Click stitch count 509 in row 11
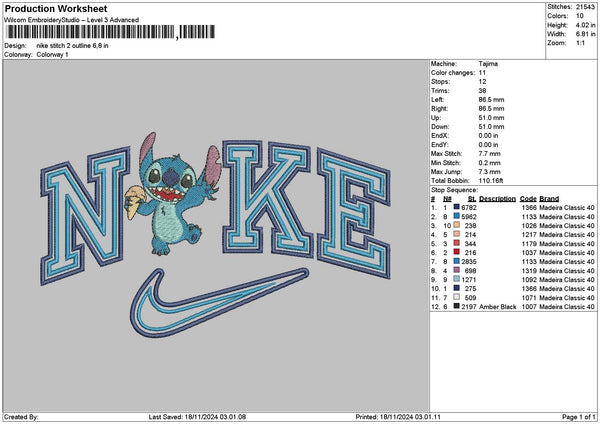The image size is (600, 424). [x=470, y=298]
